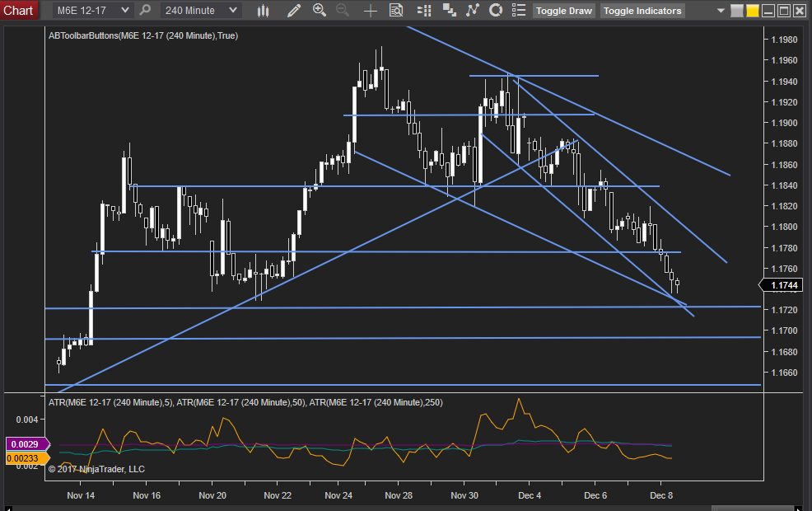Click the Nov 20 date label
Screen dimensions: 812x511
212,495
